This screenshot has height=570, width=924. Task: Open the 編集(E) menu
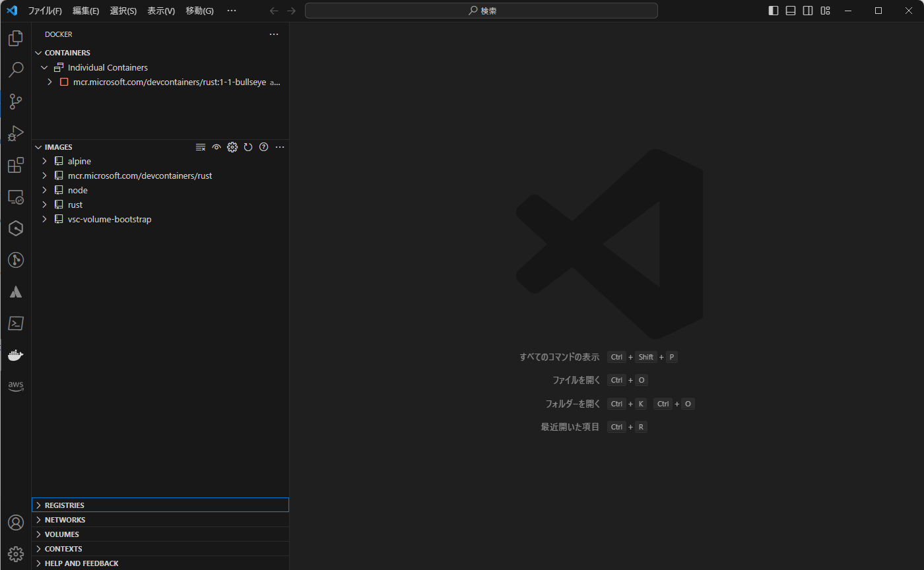pos(86,11)
